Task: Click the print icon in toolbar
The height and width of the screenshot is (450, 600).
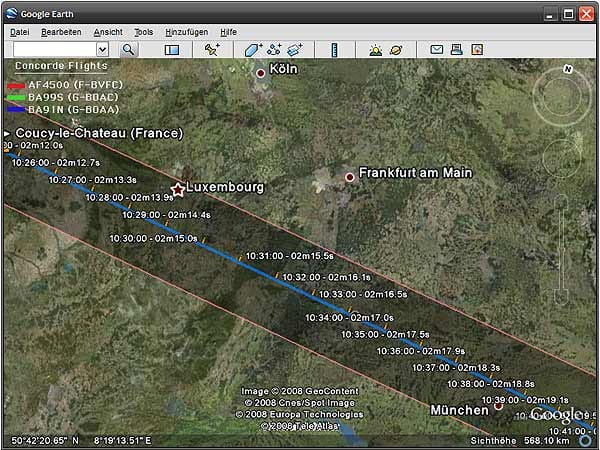Action: (x=456, y=49)
